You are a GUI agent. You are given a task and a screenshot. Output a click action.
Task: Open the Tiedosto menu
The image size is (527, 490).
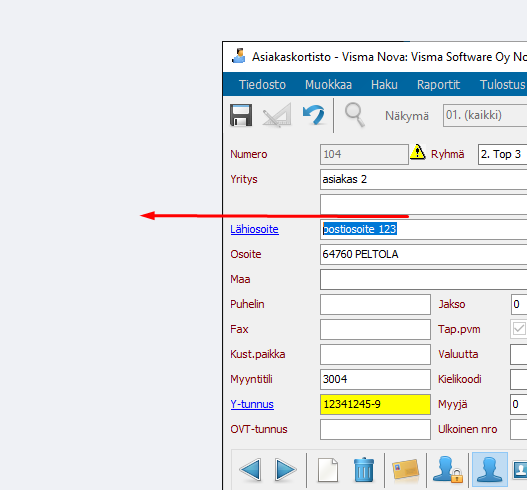pyautogui.click(x=262, y=84)
